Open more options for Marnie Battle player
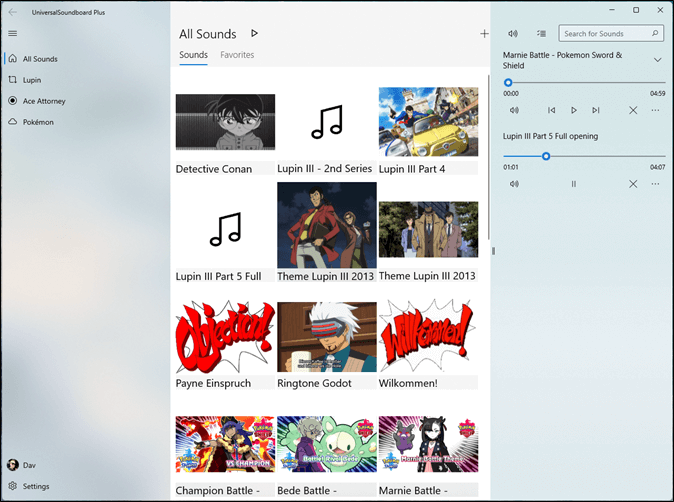Viewport: 674px width, 502px height. pyautogui.click(x=655, y=110)
